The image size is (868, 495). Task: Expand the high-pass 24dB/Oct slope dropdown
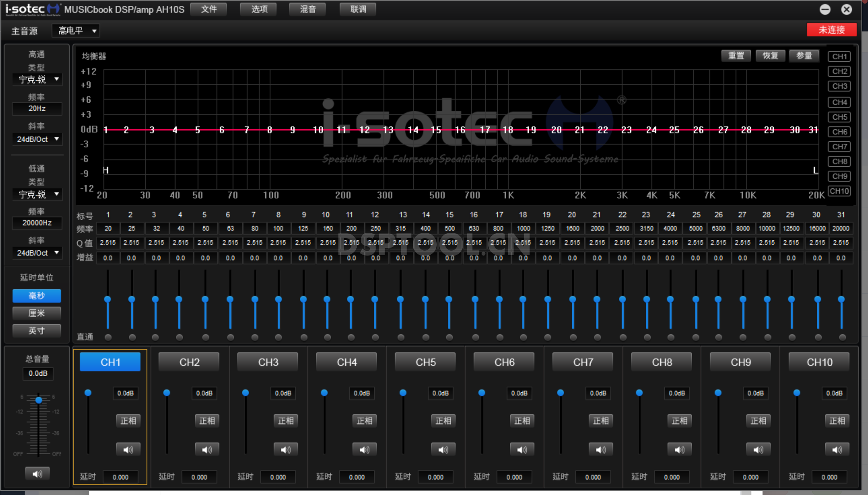pyautogui.click(x=37, y=139)
